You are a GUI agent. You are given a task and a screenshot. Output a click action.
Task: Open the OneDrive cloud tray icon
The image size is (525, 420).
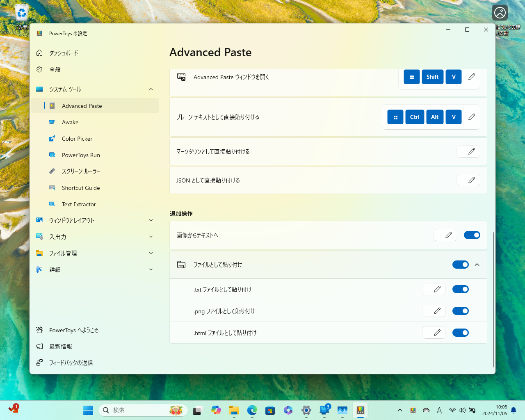click(x=426, y=410)
